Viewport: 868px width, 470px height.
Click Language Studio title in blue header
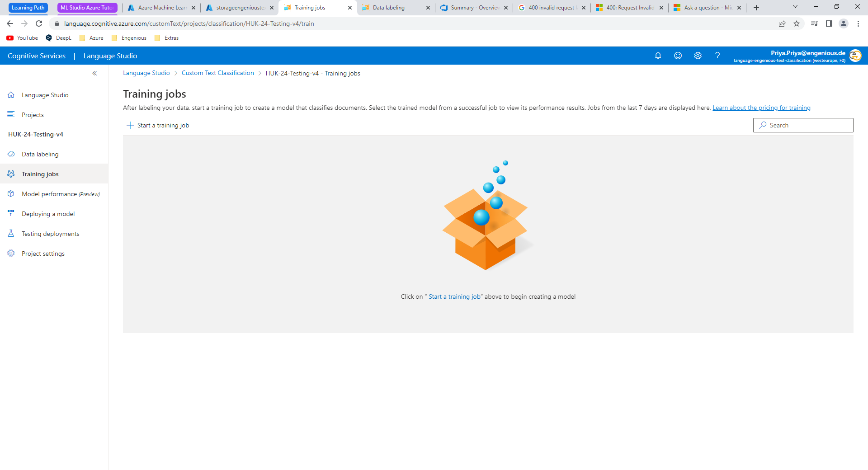pyautogui.click(x=110, y=56)
